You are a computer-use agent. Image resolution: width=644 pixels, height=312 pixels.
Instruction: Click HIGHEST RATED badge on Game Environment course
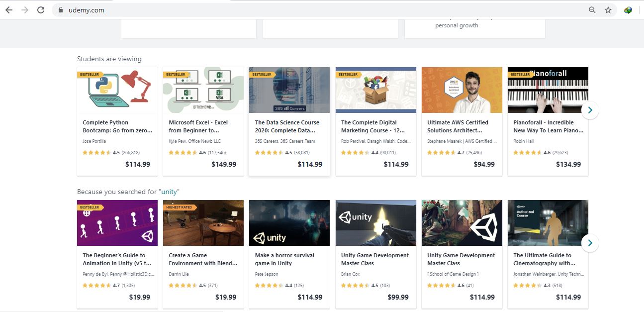tap(179, 207)
